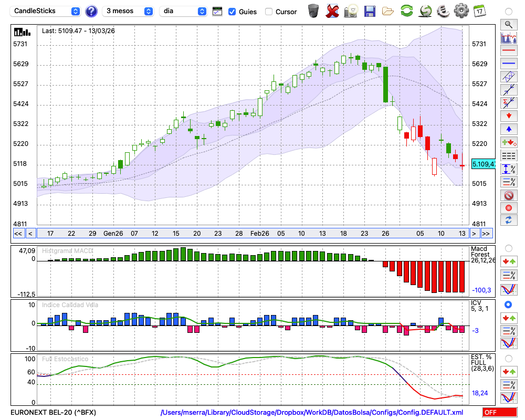
Task: Click the trash can icon
Action: [313, 11]
